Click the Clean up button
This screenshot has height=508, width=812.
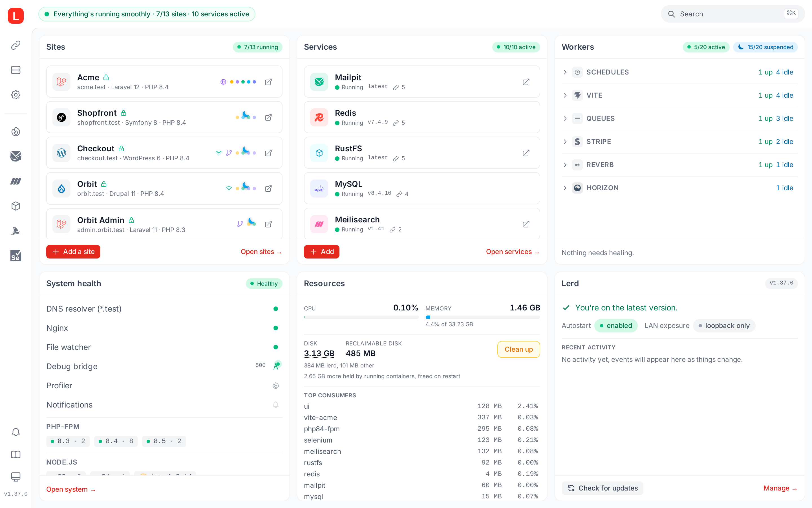[x=518, y=349]
